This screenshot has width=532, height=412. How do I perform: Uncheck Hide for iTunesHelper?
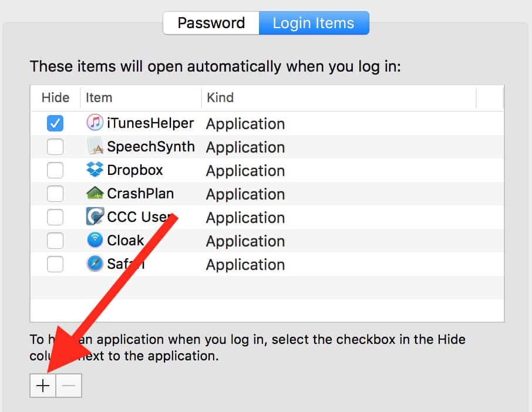coord(55,123)
